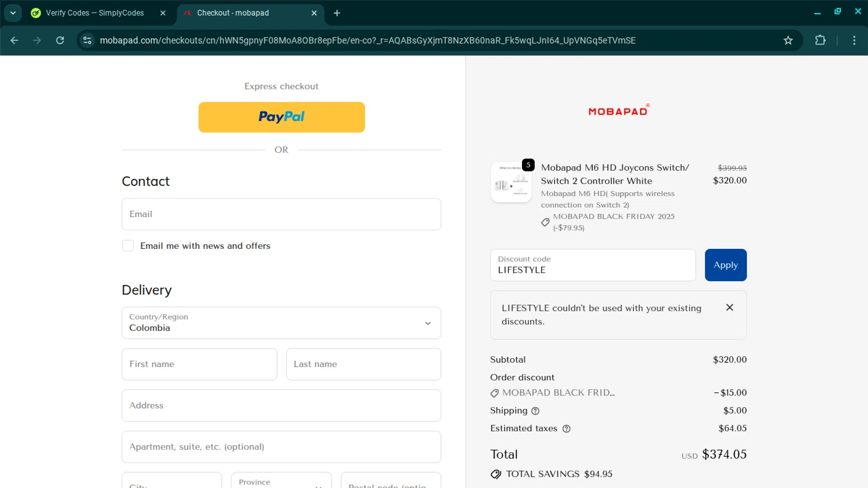Click the −$15.00 order discount value

click(730, 392)
